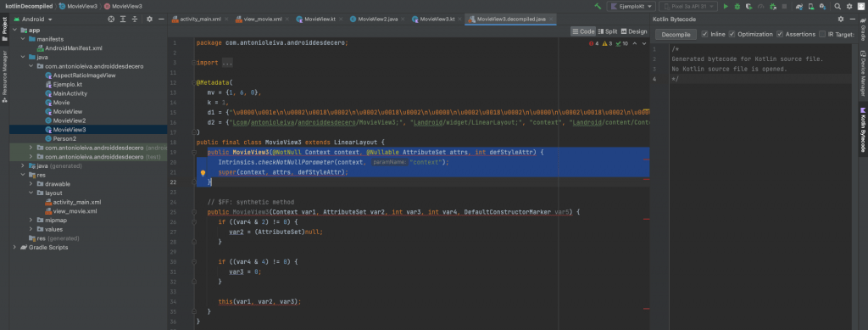This screenshot has height=330, width=868.
Task: Open Search Everywhere magnifier icon
Action: pyautogui.click(x=837, y=6)
